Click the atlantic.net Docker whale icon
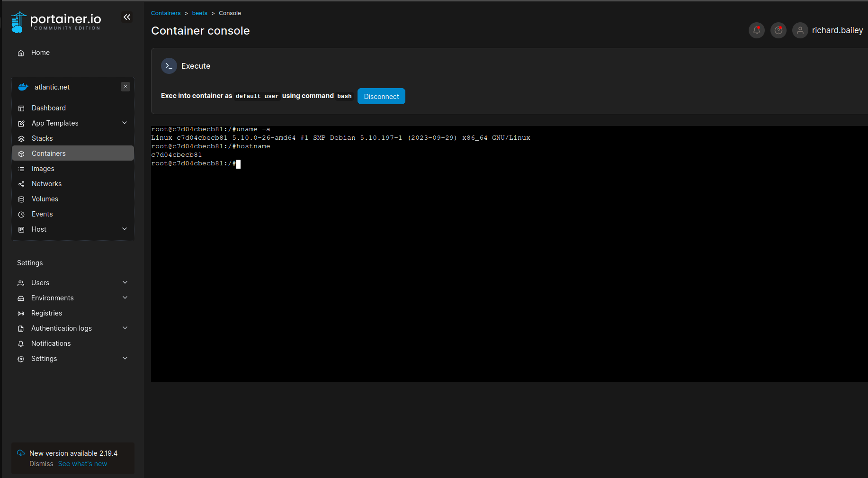Image resolution: width=868 pixels, height=478 pixels. 23,87
